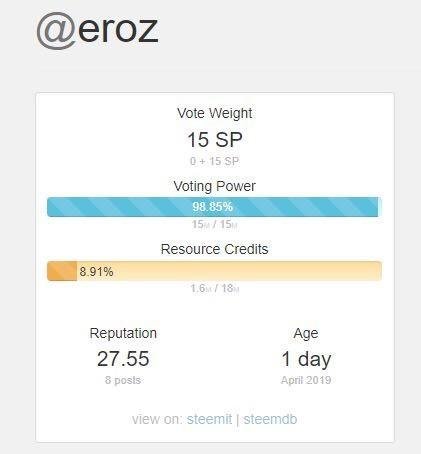Click the 98.85% voting power label

(x=212, y=207)
